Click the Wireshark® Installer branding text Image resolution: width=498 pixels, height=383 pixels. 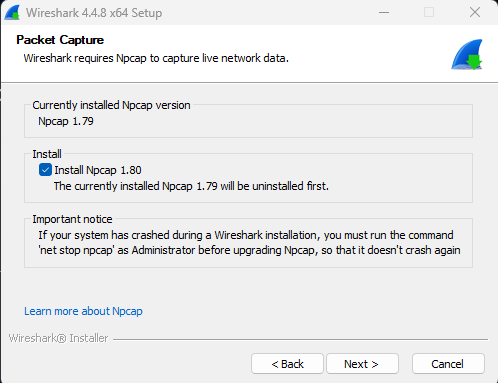[x=58, y=338]
